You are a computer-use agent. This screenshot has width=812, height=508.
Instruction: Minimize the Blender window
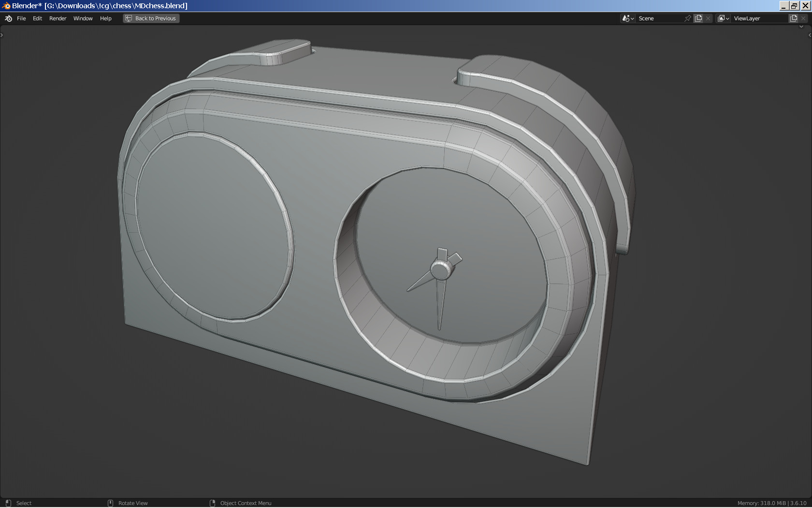coord(784,6)
